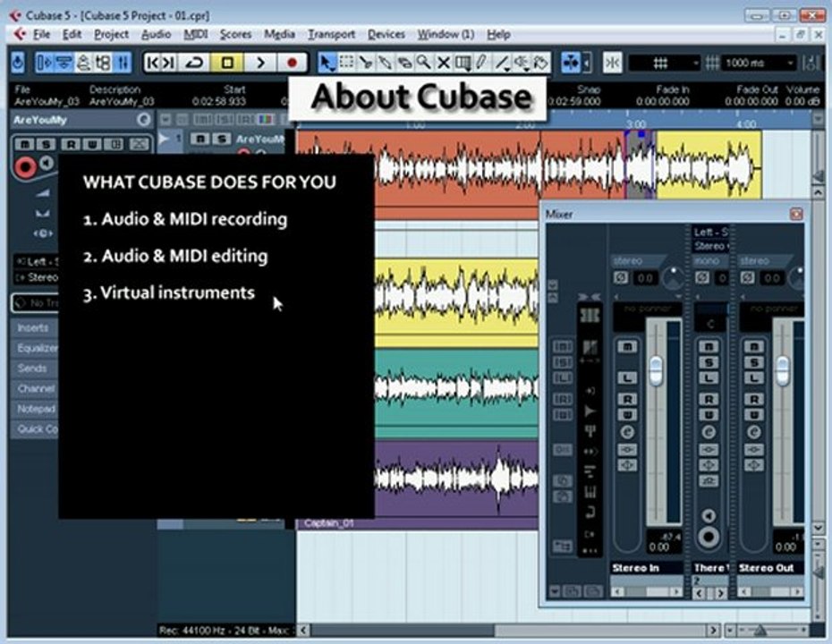
Task: Adjust the Stereo In volume fader
Action: point(657,370)
